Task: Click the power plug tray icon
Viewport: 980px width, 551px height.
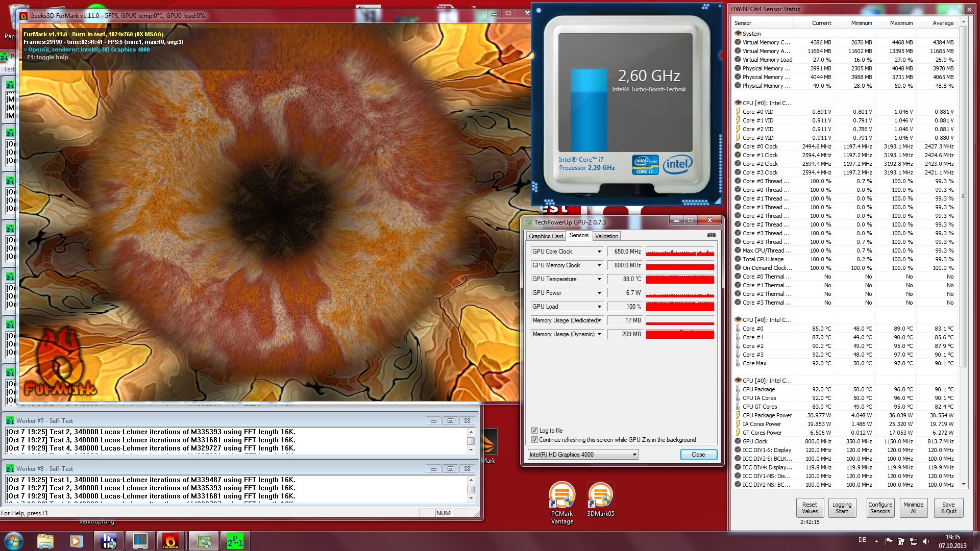Action: [901, 541]
